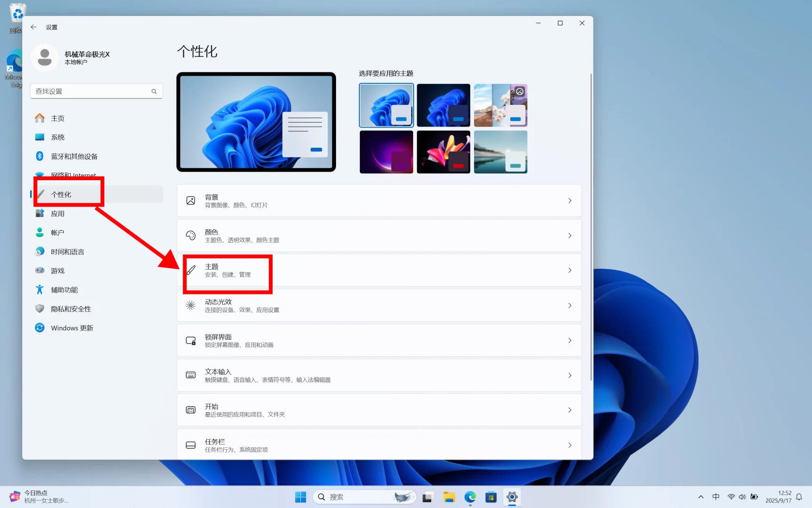Select the colorful flower theme
This screenshot has width=812, height=508.
(444, 152)
